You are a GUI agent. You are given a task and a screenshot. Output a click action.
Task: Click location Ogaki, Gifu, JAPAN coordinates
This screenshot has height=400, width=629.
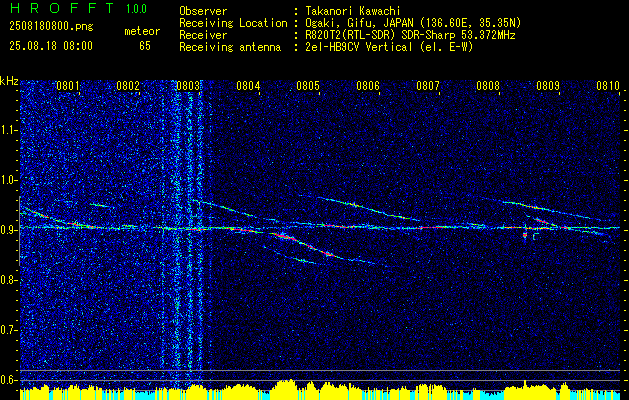point(413,23)
